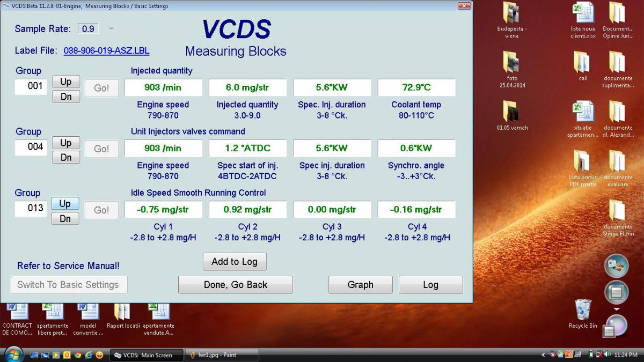Click Dn button for Group 001
This screenshot has height=362, width=644.
(x=66, y=97)
